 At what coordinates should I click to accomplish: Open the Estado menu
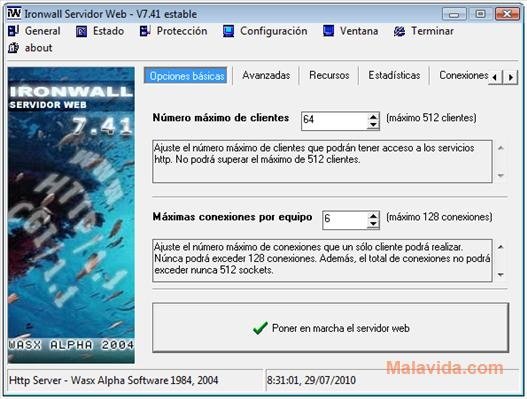[108, 31]
